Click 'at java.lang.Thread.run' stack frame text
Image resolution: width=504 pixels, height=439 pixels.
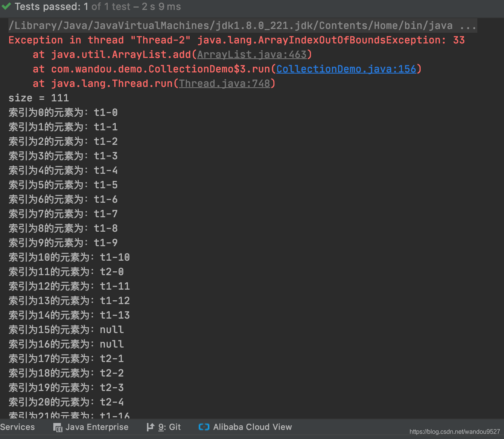pyautogui.click(x=103, y=83)
